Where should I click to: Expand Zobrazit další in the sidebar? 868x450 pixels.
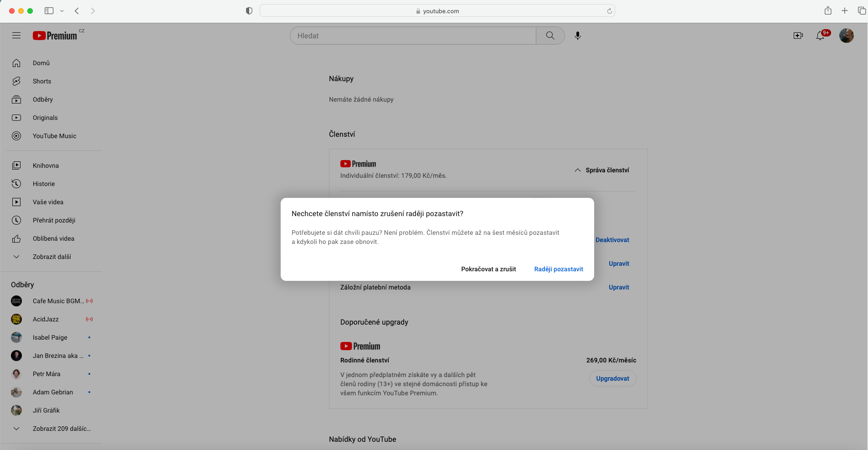[51, 257]
